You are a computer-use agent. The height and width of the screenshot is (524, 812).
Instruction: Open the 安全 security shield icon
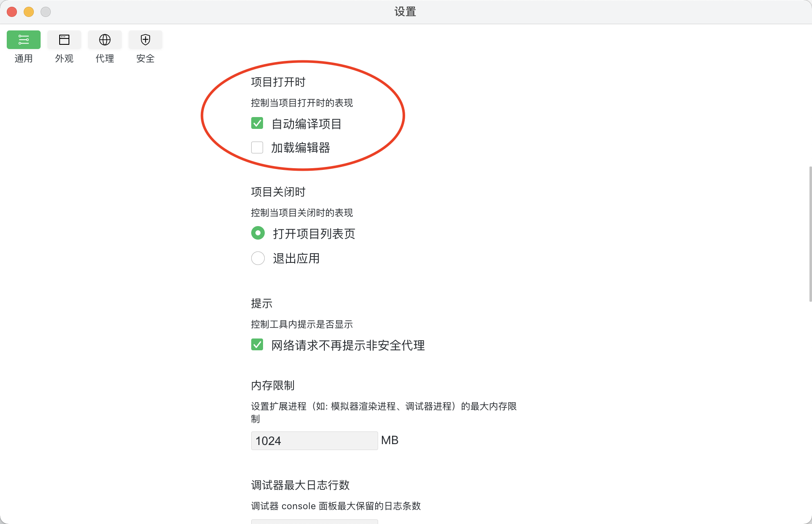[145, 40]
